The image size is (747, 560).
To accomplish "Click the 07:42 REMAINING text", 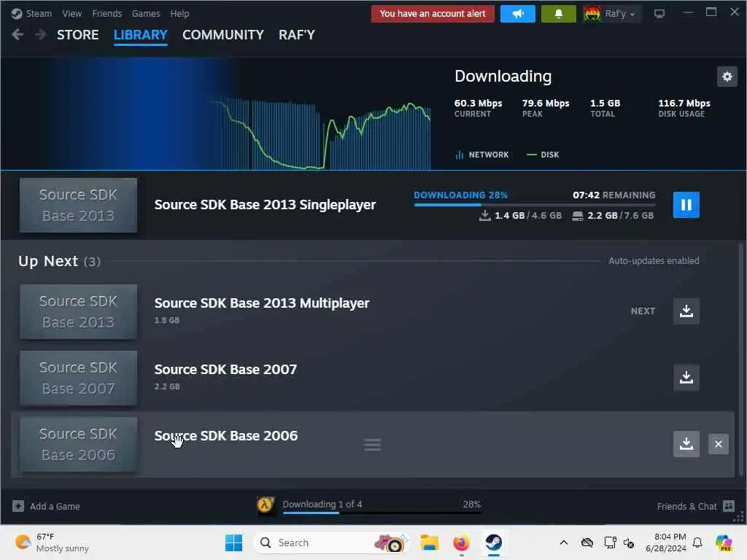I will pos(614,195).
